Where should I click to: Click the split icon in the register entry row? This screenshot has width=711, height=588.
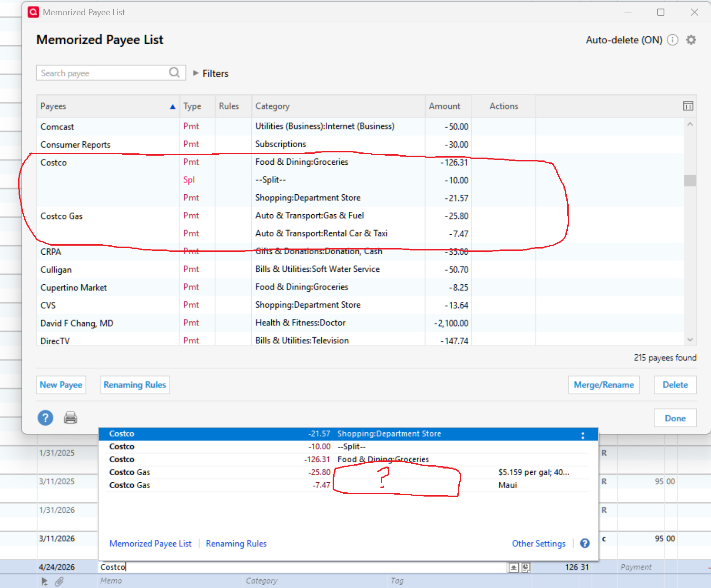click(526, 568)
